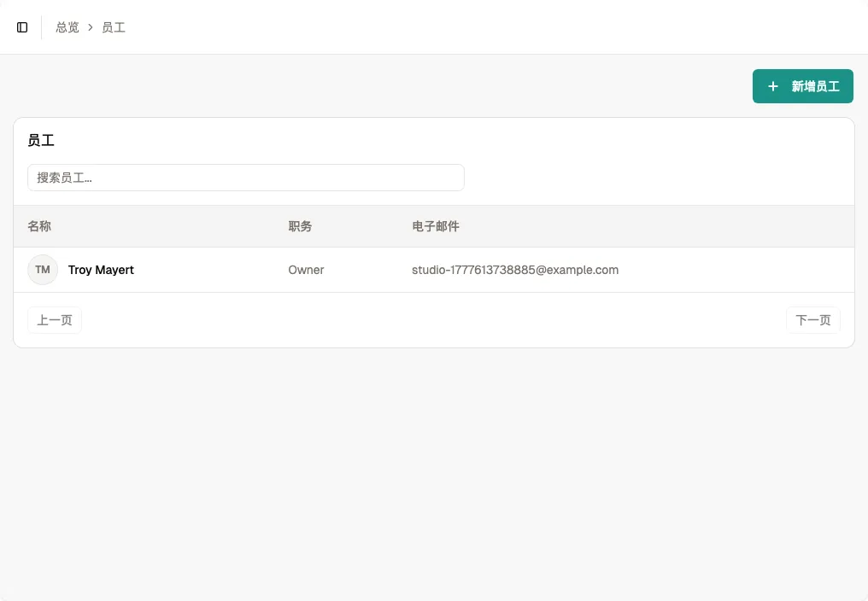The height and width of the screenshot is (601, 868).
Task: Toggle the sidebar panel icon
Action: click(22, 27)
